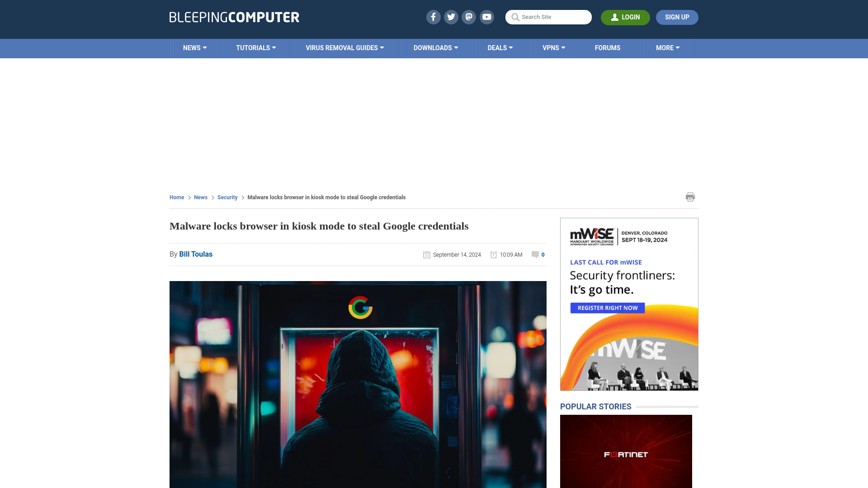Open BleepingComputer Twitter profile
Screen dimensions: 868x488
(451, 17)
